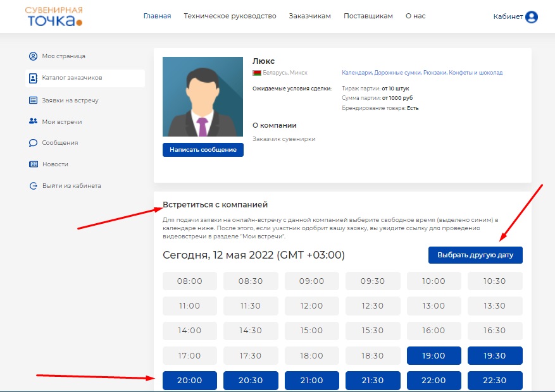Click the company profile avatar image
555x392 pixels.
(x=203, y=97)
